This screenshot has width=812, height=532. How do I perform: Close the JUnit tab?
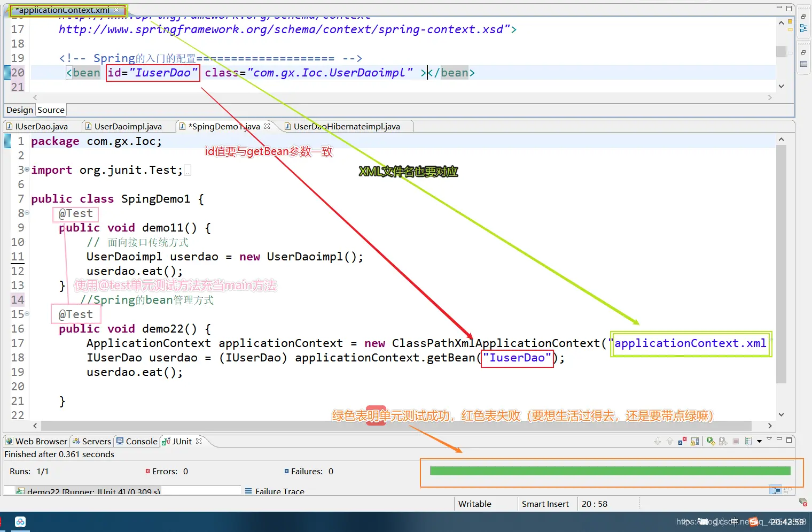coord(199,441)
